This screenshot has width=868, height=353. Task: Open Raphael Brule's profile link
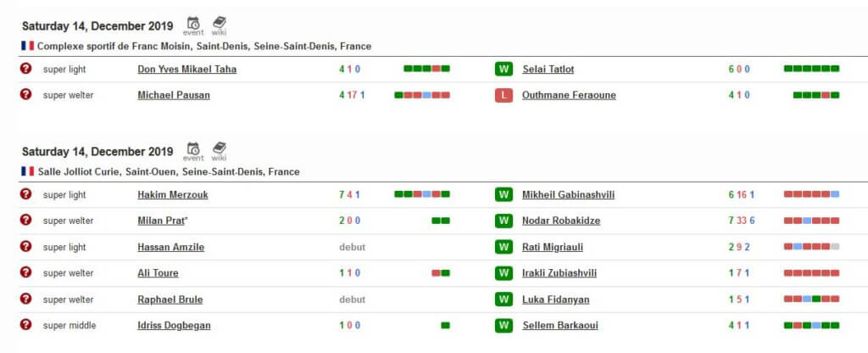click(170, 300)
